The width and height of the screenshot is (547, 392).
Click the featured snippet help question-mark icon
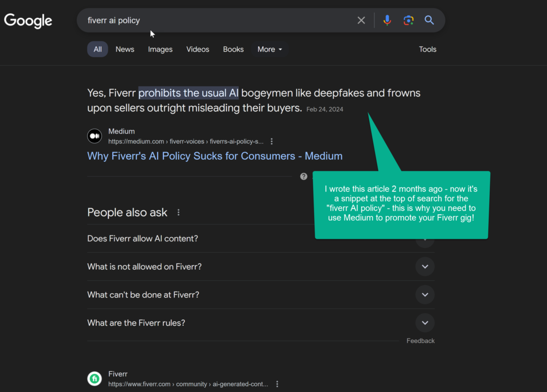(303, 176)
